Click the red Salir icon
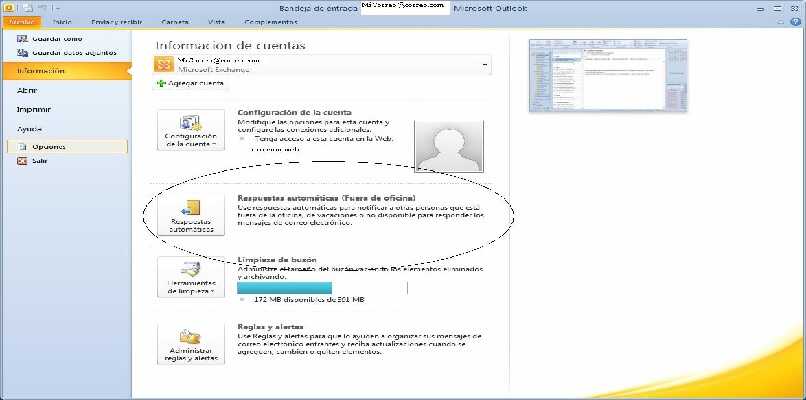 (x=22, y=161)
